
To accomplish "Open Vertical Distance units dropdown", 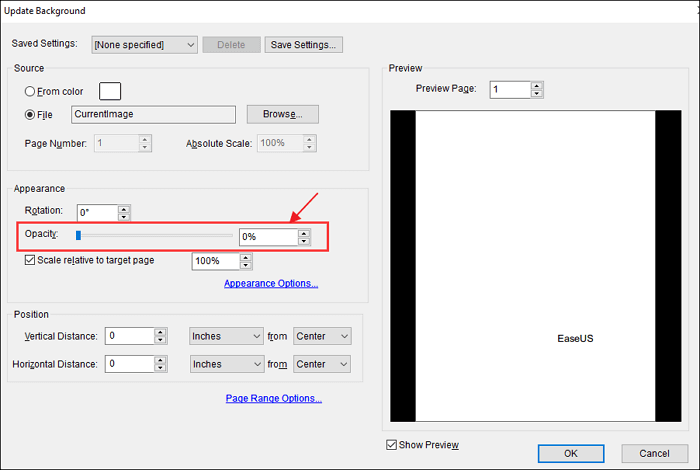I will [x=226, y=336].
